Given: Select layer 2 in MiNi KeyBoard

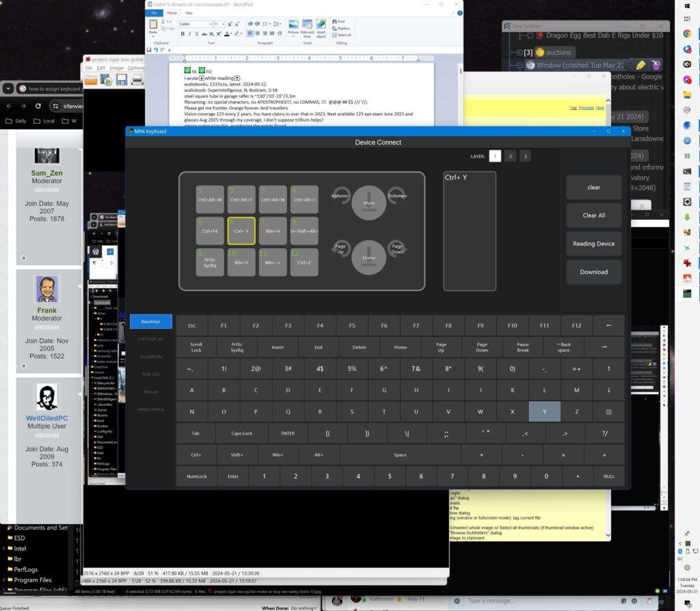Looking at the screenshot, I should [510, 157].
